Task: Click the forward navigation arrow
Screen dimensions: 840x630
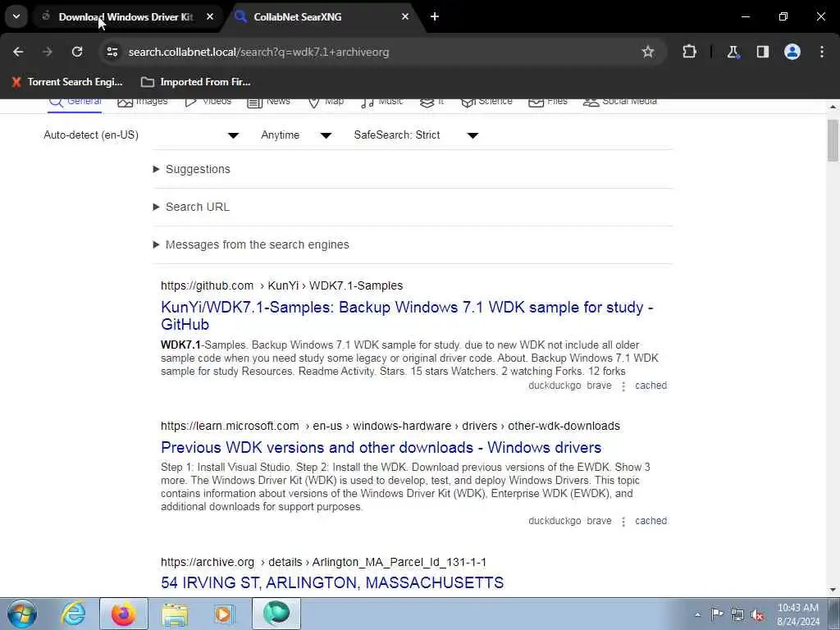Action: coord(48,52)
